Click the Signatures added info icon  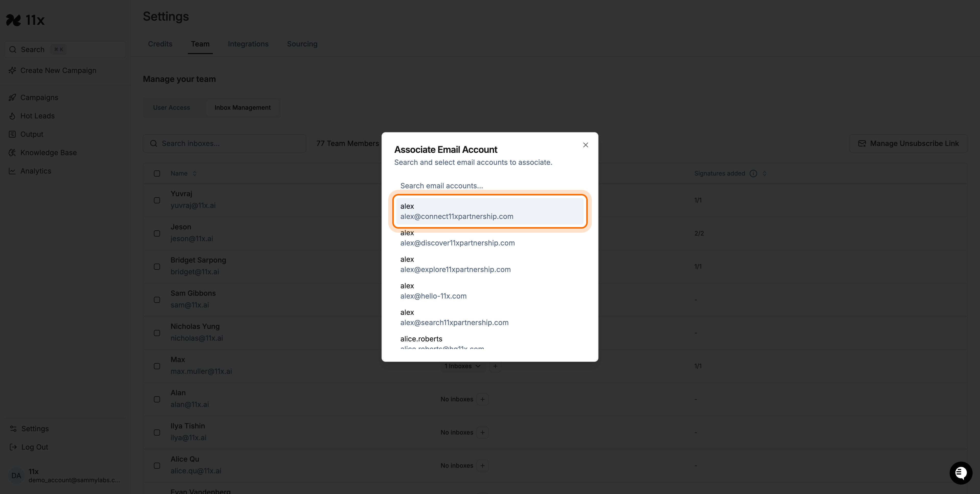[x=753, y=174]
